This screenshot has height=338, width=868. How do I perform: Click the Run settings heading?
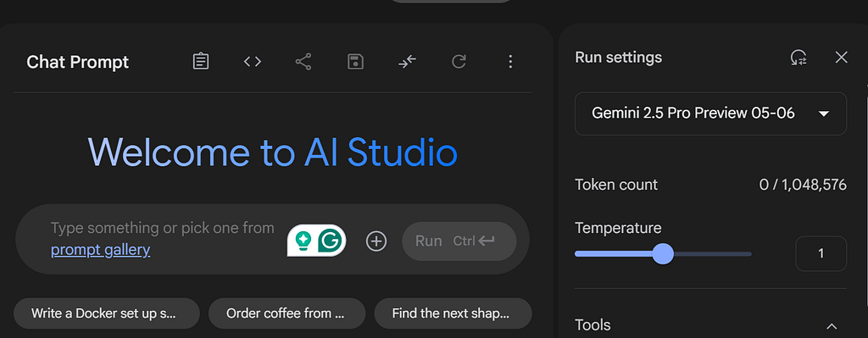[x=618, y=58]
